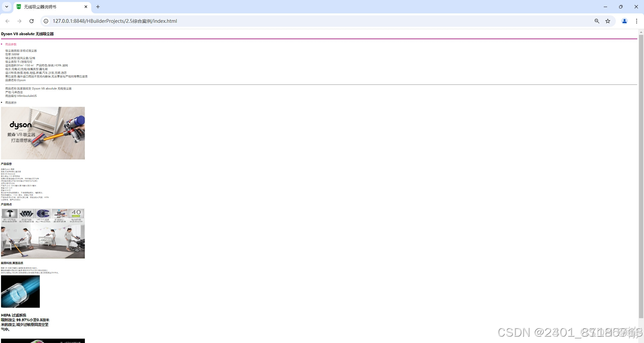The height and width of the screenshot is (343, 644).
Task: Open the Chrome profile avatar
Action: [625, 21]
